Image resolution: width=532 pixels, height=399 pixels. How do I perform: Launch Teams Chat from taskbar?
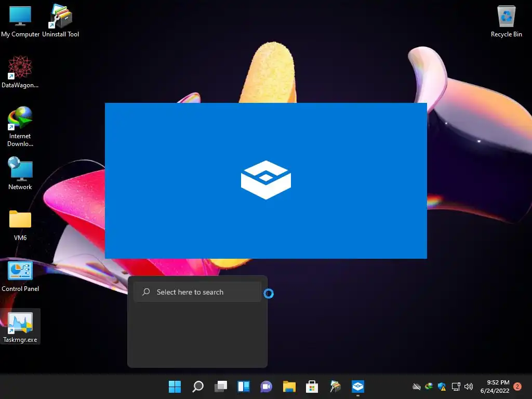coord(267,387)
